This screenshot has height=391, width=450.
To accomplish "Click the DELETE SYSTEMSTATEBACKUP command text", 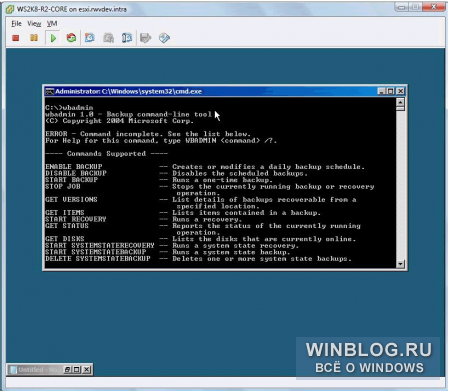I will [98, 259].
